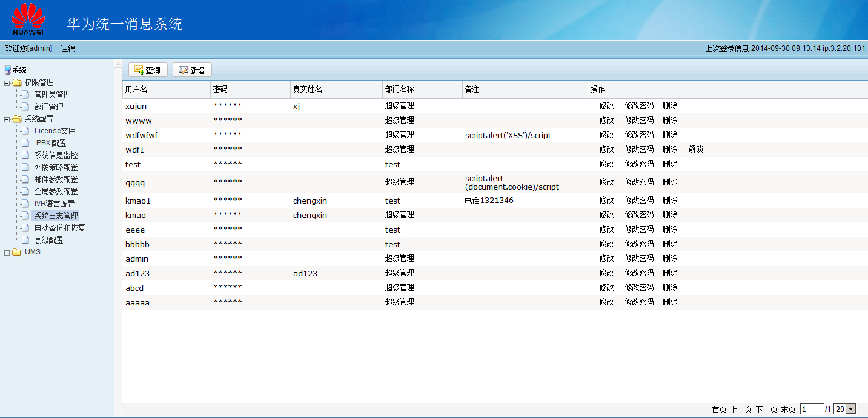Screen dimensions: 868x418
Task: Click the 新增 add button
Action: [192, 70]
